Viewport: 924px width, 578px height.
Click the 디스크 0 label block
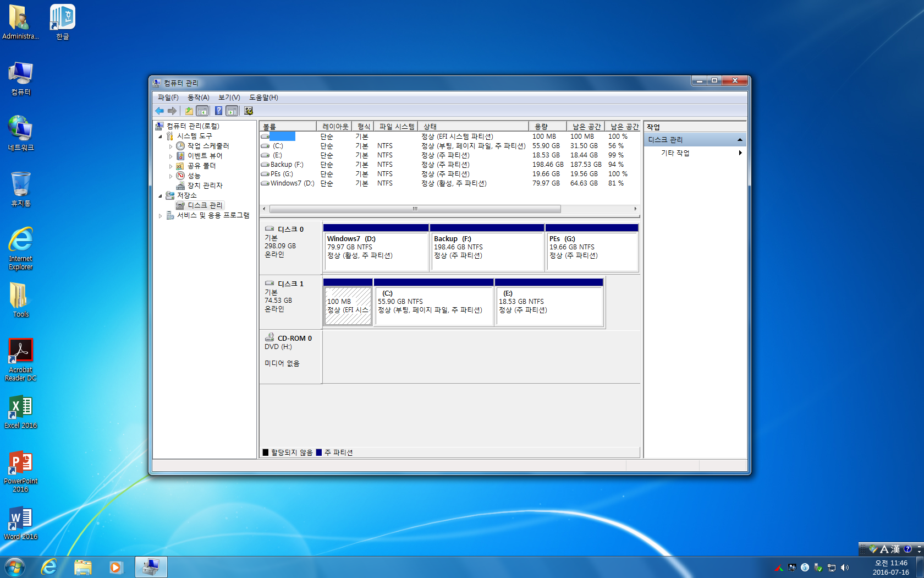click(x=291, y=248)
